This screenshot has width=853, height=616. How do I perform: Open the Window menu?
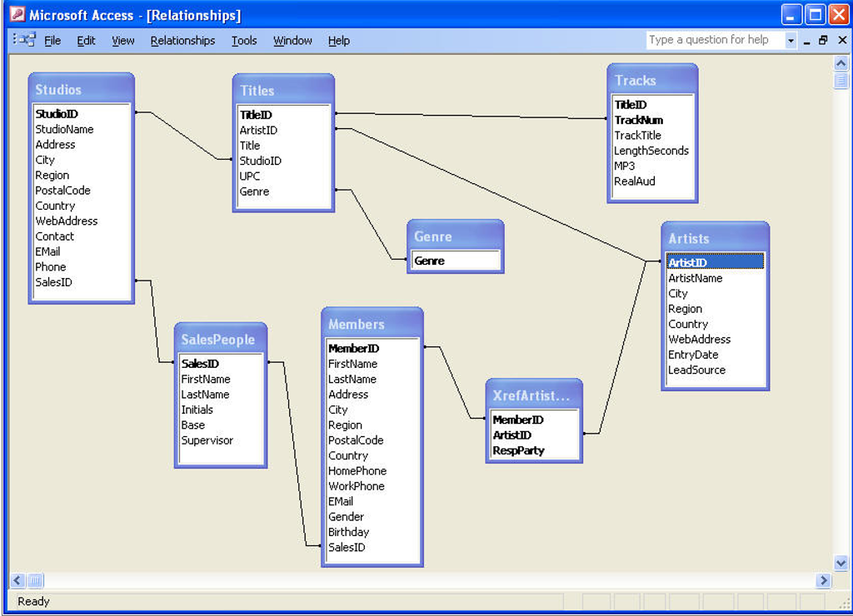292,41
